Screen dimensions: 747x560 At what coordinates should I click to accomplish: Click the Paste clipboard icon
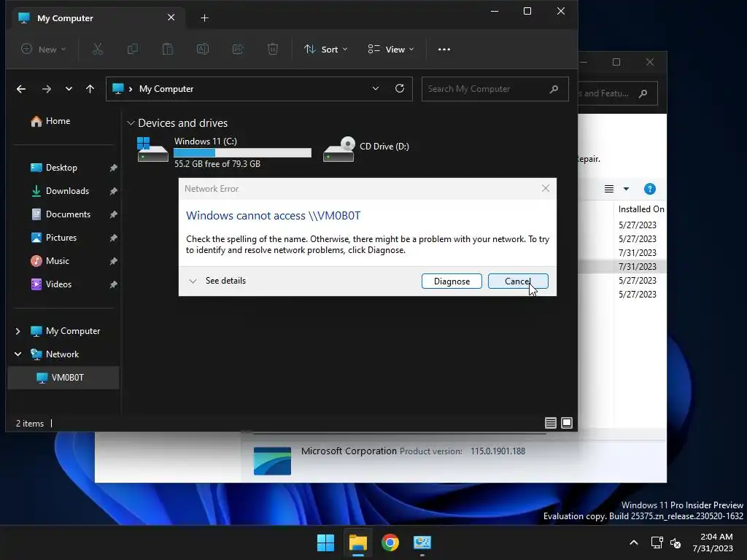pos(168,49)
